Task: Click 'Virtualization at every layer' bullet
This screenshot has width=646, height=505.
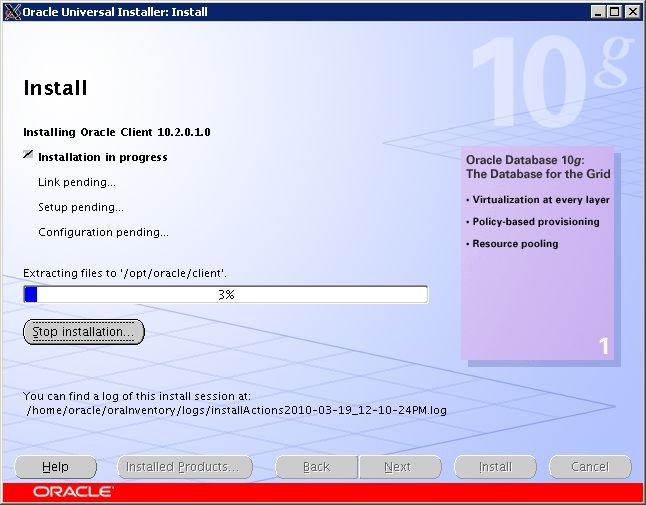Action: coord(538,200)
